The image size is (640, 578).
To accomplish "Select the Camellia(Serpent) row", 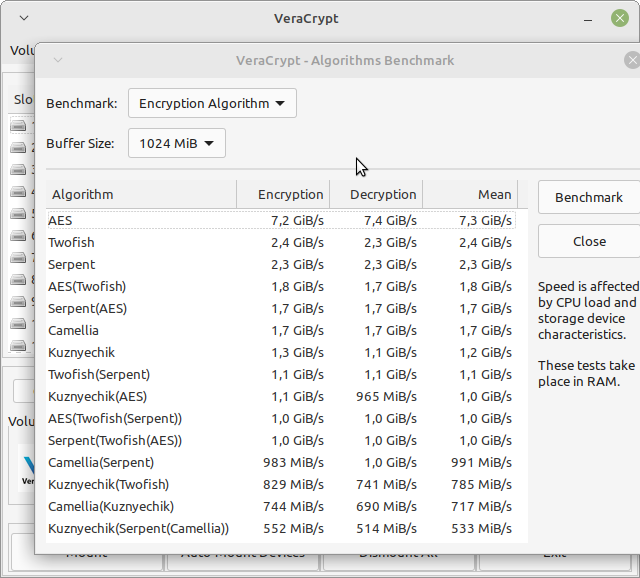I will [282, 463].
